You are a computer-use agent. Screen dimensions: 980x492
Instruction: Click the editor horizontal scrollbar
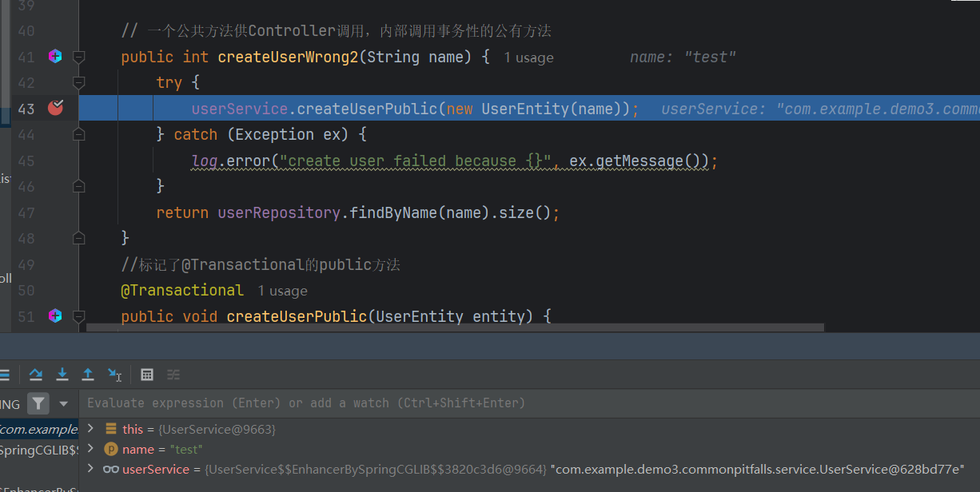tap(455, 327)
